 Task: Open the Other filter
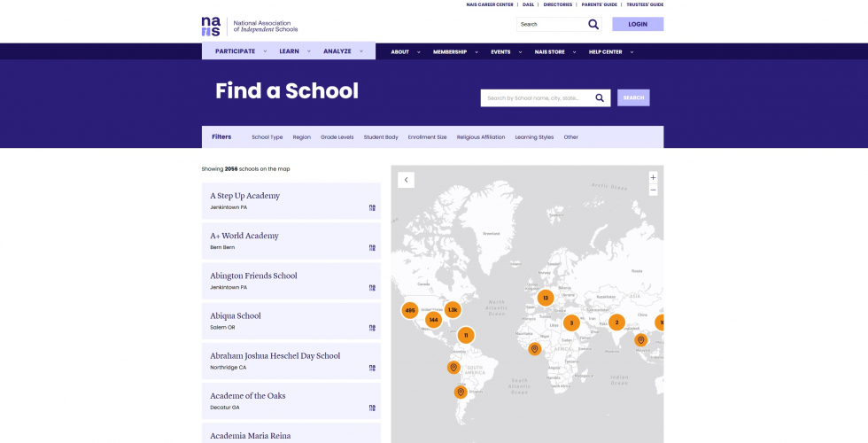coord(570,137)
